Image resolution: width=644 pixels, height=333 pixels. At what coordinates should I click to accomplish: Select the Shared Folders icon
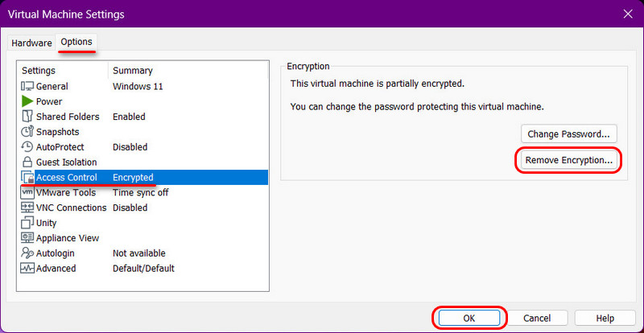[x=27, y=117]
